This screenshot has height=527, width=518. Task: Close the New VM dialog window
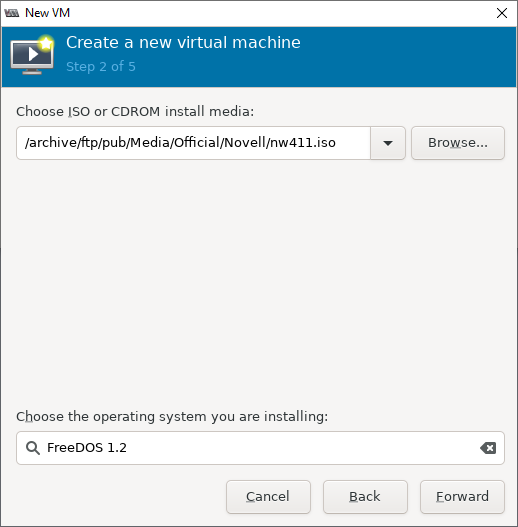(502, 13)
